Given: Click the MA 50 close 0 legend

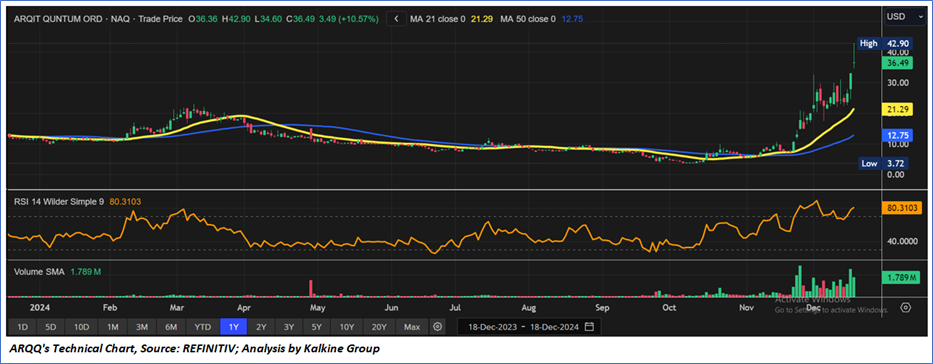Looking at the screenshot, I should tap(528, 19).
